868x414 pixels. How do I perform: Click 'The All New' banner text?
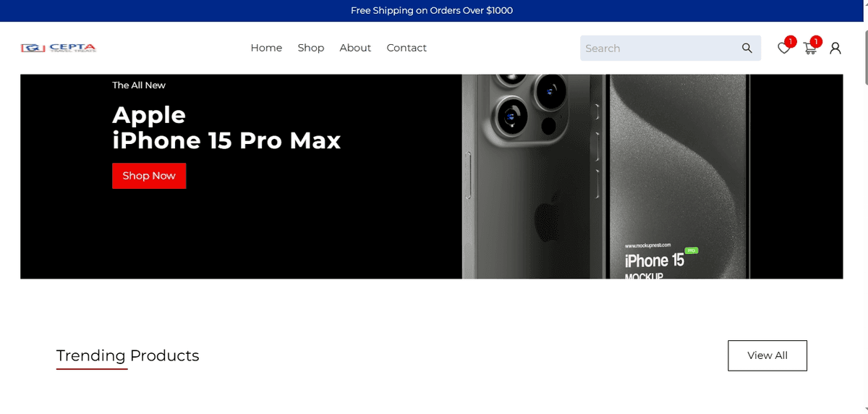point(139,85)
